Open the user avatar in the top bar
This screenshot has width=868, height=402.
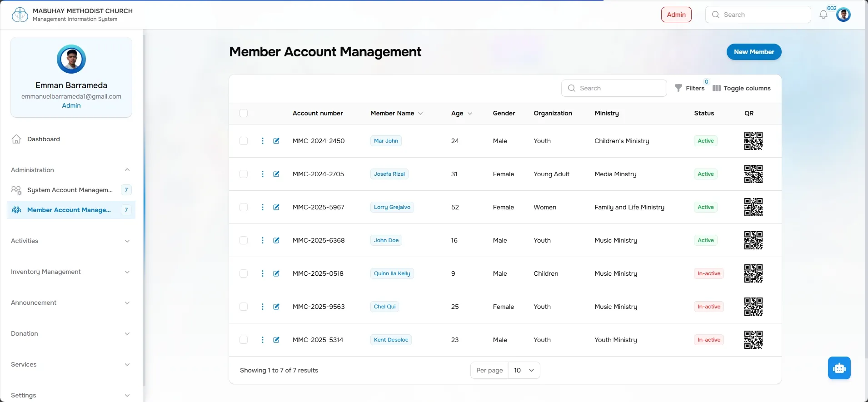tap(843, 15)
